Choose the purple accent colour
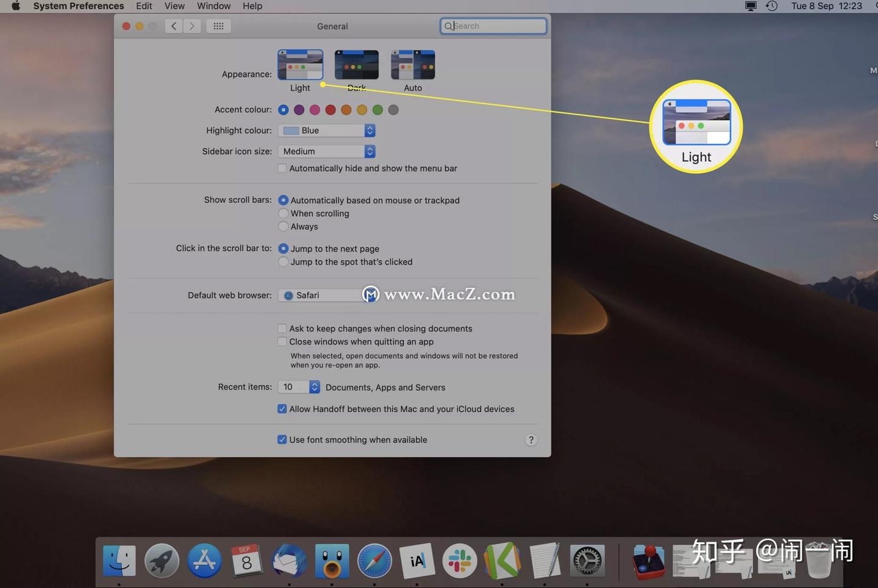The height and width of the screenshot is (588, 878). coord(299,110)
